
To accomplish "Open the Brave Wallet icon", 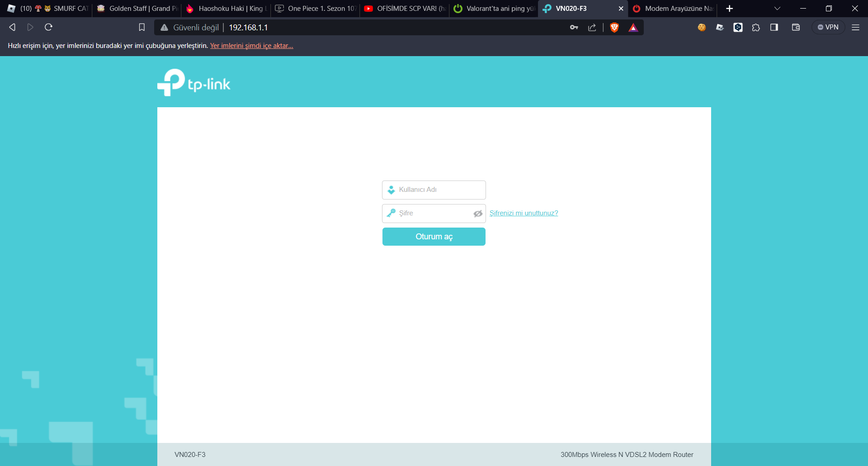I will (x=796, y=28).
